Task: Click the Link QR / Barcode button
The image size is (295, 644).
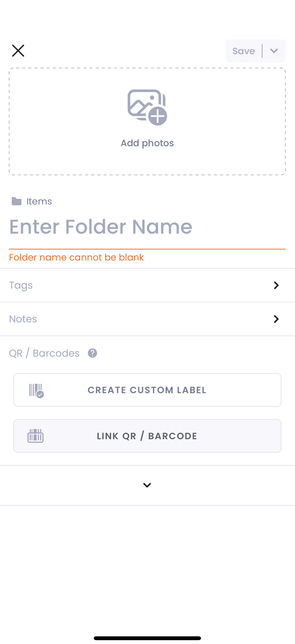Action: (147, 436)
